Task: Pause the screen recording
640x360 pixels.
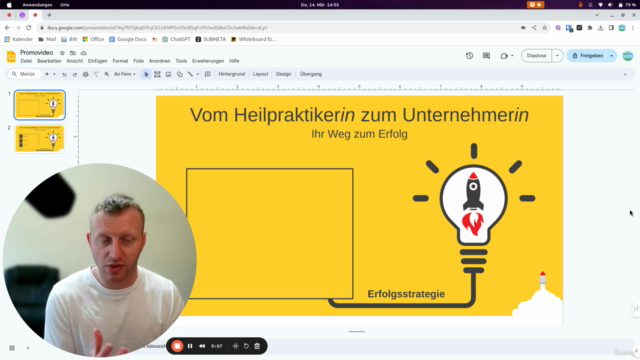Action: (190, 346)
